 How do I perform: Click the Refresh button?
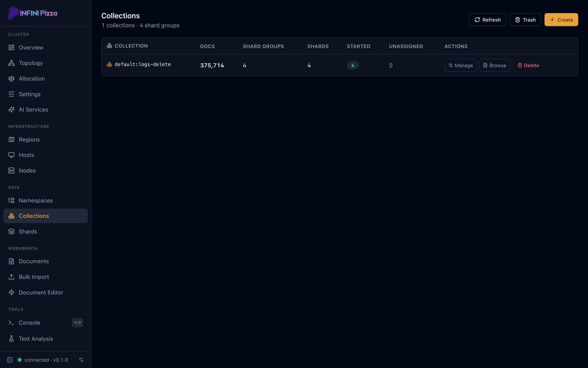tap(488, 20)
